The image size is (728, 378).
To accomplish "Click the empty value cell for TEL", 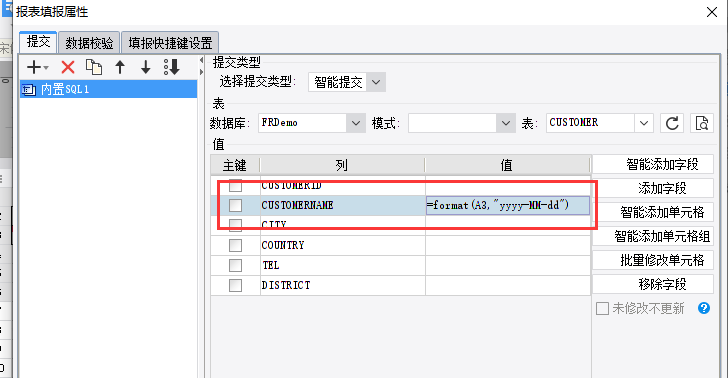I will (x=508, y=265).
